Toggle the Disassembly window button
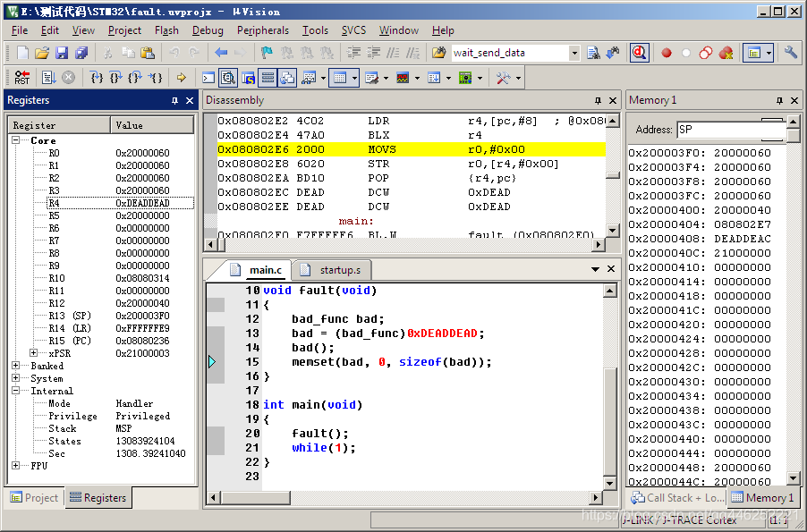807x532 pixels. coord(228,78)
